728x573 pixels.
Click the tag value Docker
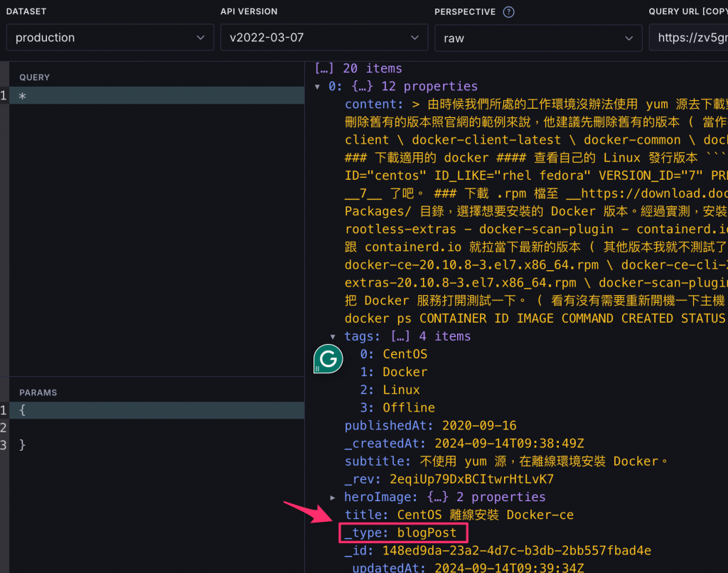(405, 372)
